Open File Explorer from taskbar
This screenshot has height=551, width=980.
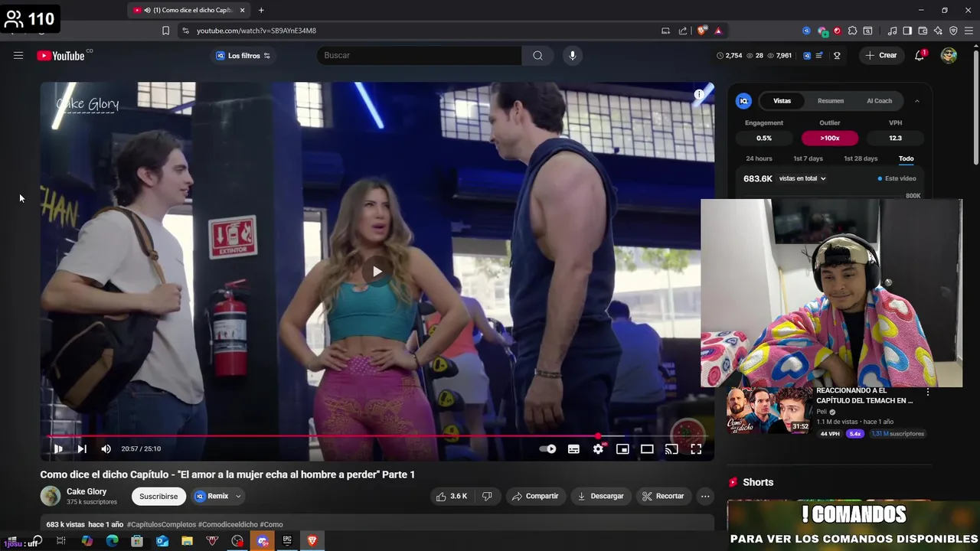tap(187, 541)
